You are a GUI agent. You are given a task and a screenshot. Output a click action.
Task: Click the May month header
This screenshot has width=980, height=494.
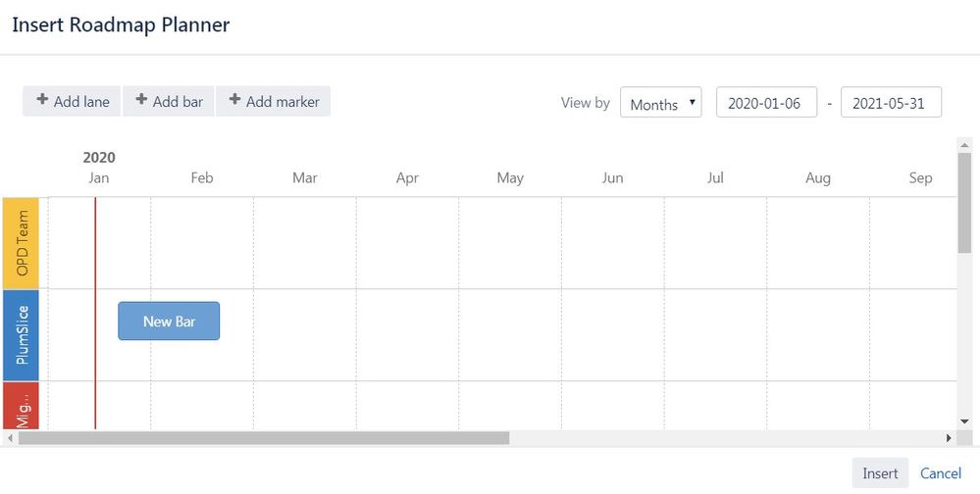tap(510, 178)
